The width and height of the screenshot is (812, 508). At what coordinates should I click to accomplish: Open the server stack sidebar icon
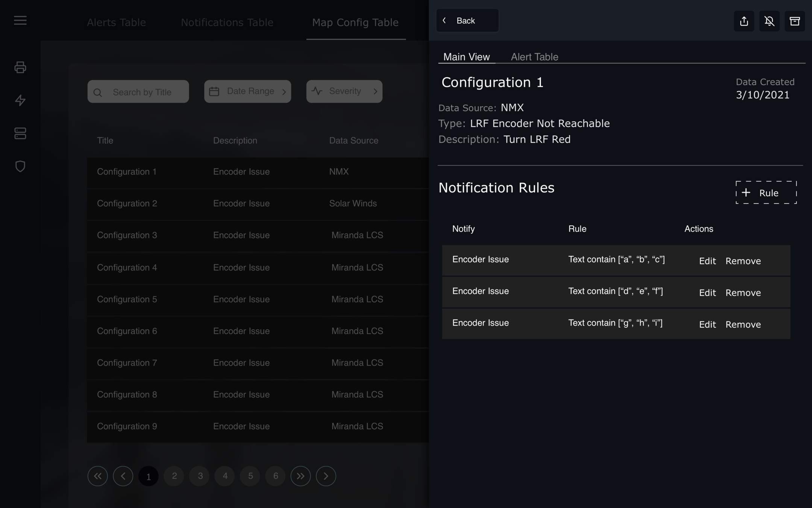20,133
